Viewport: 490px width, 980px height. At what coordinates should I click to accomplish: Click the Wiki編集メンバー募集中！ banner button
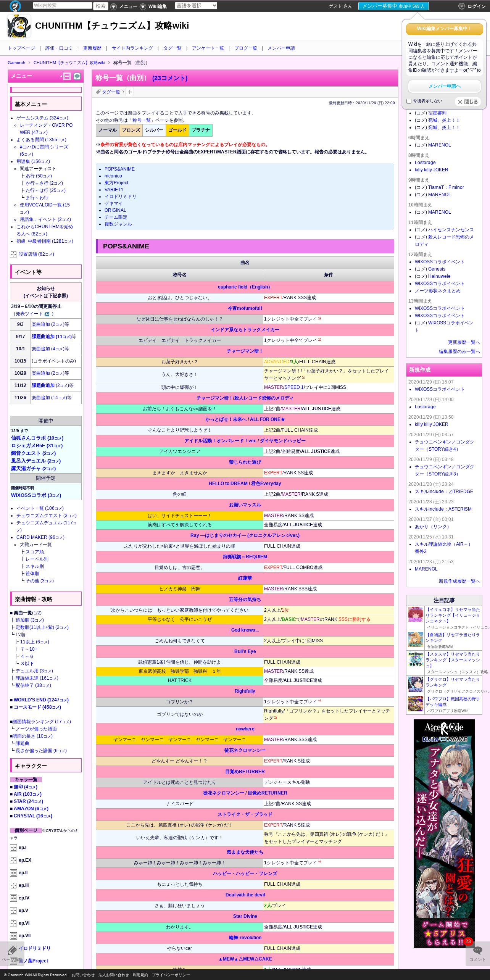point(444,29)
